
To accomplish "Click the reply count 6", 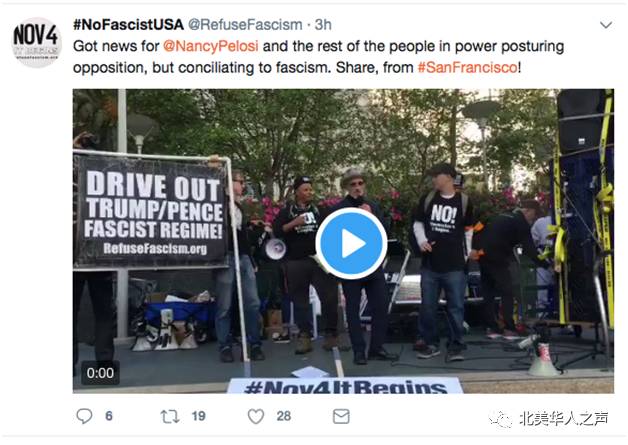I will pyautogui.click(x=109, y=416).
